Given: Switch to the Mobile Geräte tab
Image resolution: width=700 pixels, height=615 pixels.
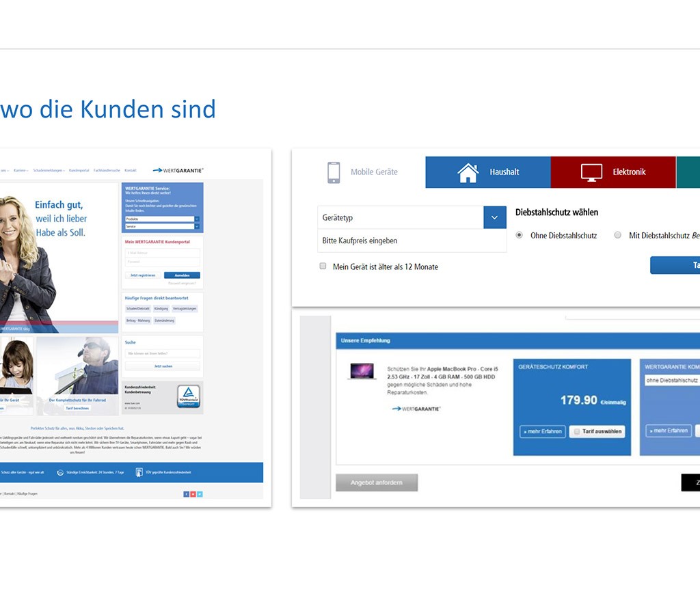Looking at the screenshot, I should [x=362, y=172].
